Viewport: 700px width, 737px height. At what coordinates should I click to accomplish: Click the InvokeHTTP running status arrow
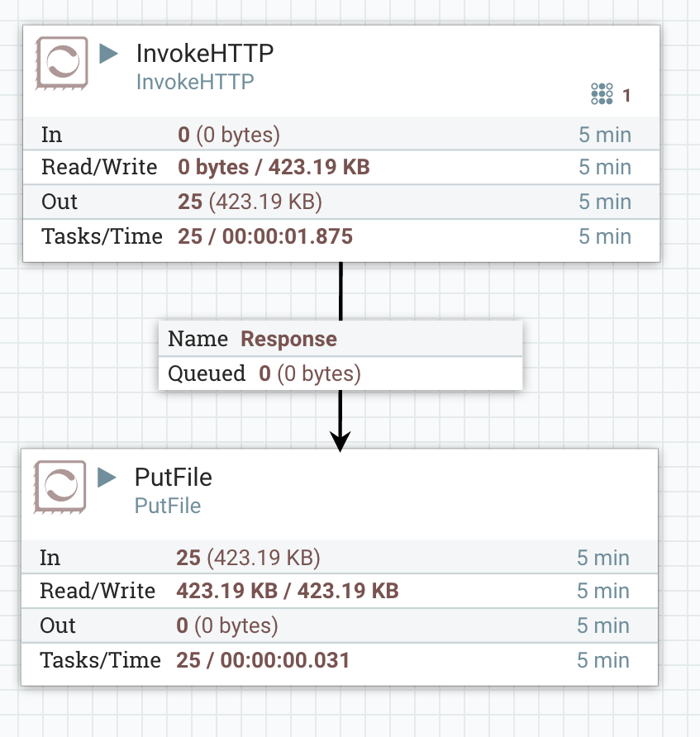click(108, 54)
